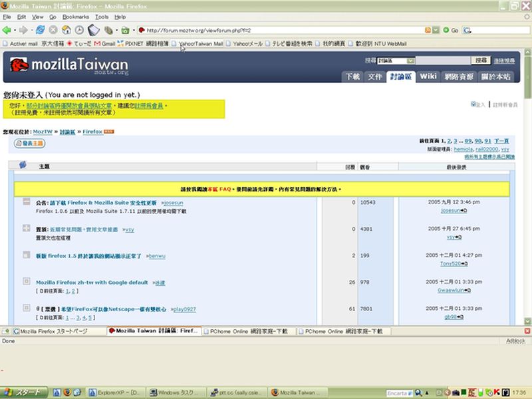Click the grey Forward arrow button

click(23, 30)
